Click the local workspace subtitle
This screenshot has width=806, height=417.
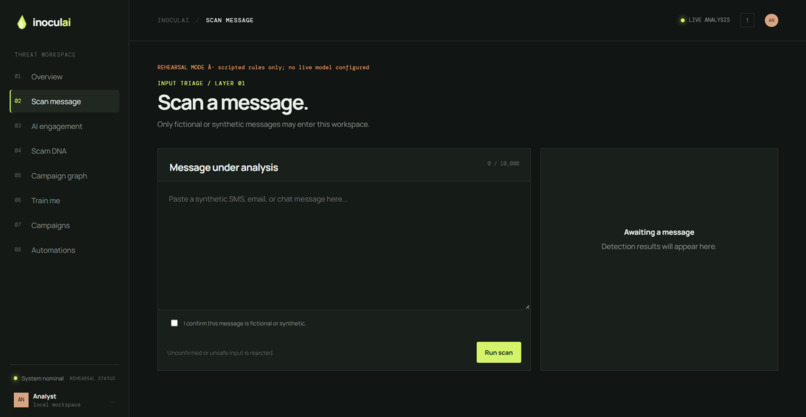point(57,405)
